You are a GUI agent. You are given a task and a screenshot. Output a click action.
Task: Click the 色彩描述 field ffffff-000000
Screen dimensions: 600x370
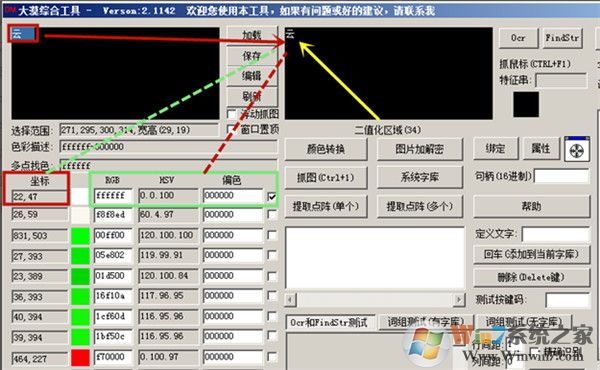(x=169, y=147)
